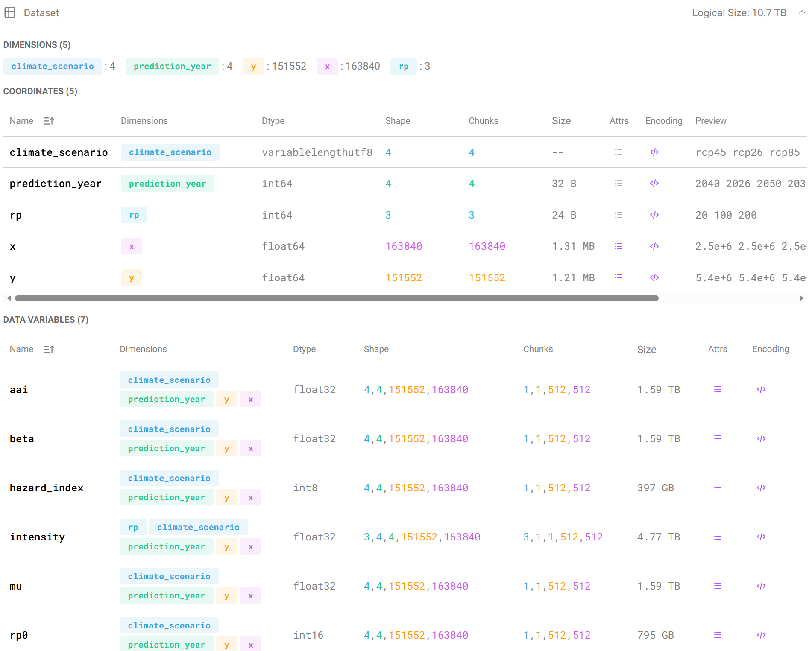The image size is (812, 651).
Task: Expand the mu variable's attributes listing
Action: pyautogui.click(x=717, y=586)
